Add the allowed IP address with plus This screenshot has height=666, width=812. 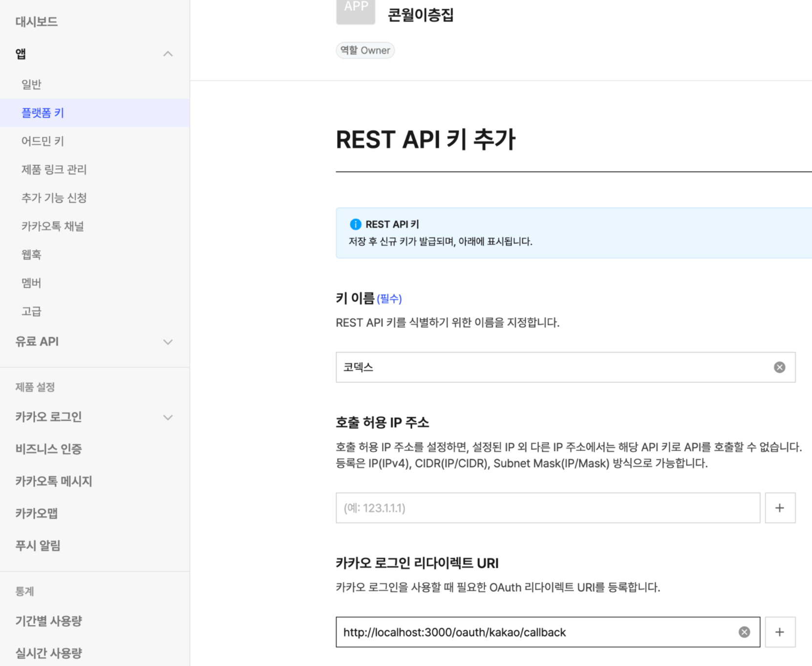pyautogui.click(x=780, y=508)
